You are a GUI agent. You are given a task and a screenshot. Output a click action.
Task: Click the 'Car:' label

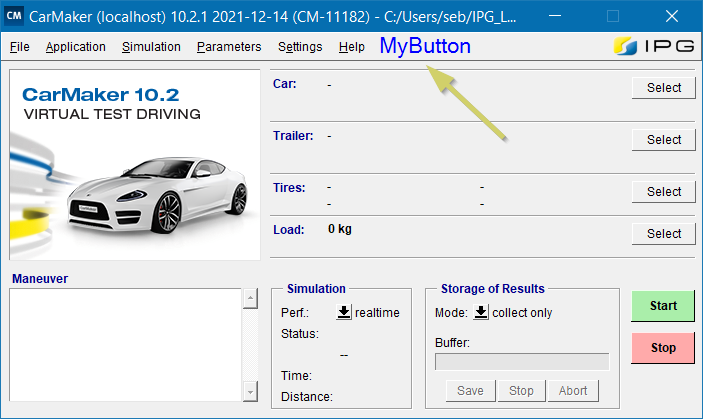pos(285,84)
